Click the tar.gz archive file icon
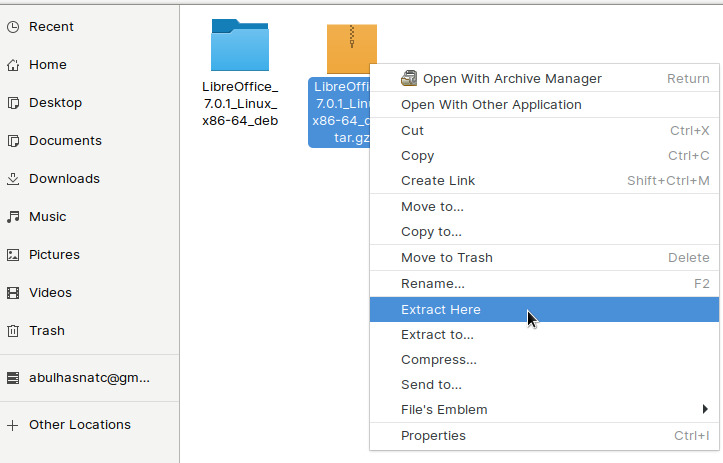The width and height of the screenshot is (723, 463). coord(351,48)
